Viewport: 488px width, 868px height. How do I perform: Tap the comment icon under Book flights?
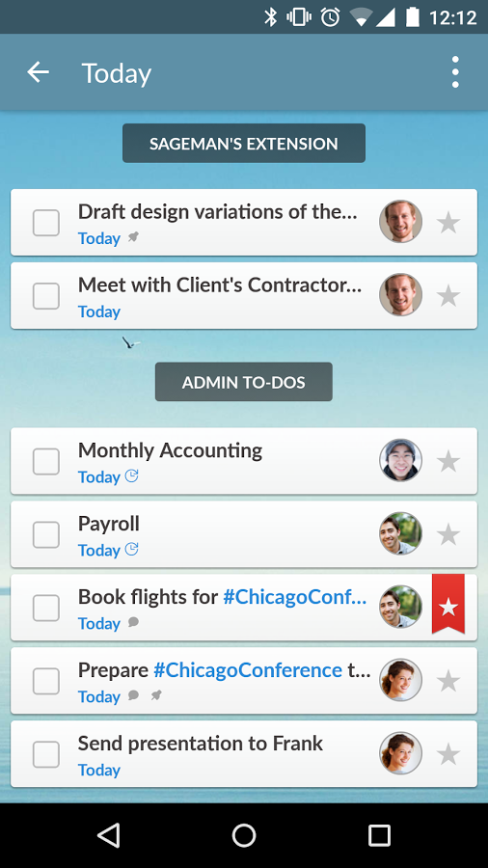[x=133, y=622]
